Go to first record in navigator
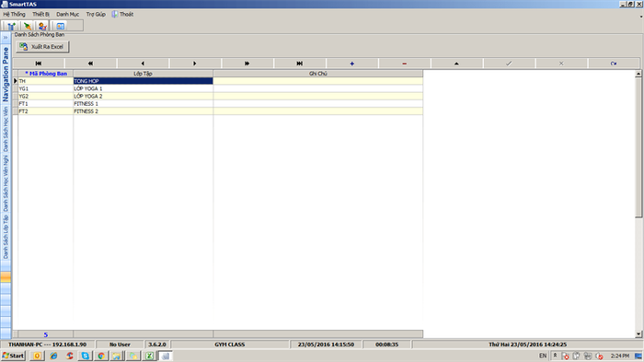The width and height of the screenshot is (644, 362). tap(39, 64)
